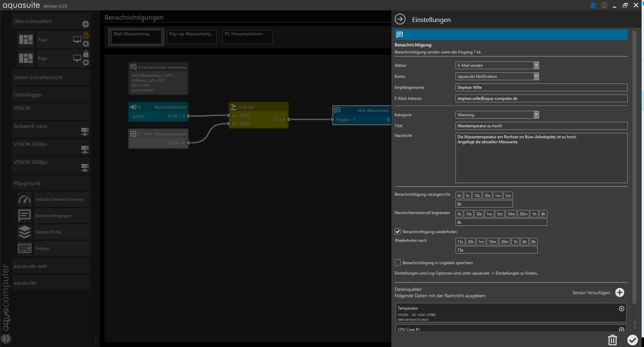Select Wassertemperatur input node

[x=158, y=112]
